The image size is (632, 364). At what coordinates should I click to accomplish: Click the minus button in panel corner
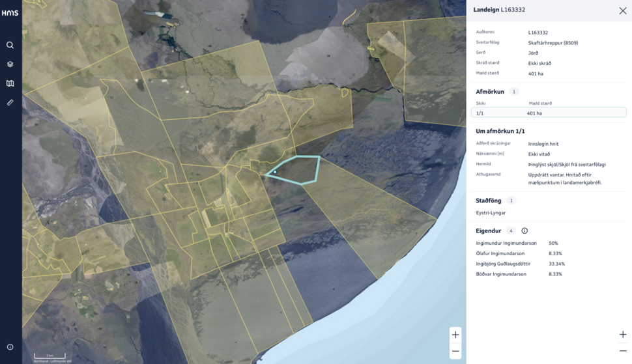pyautogui.click(x=622, y=351)
